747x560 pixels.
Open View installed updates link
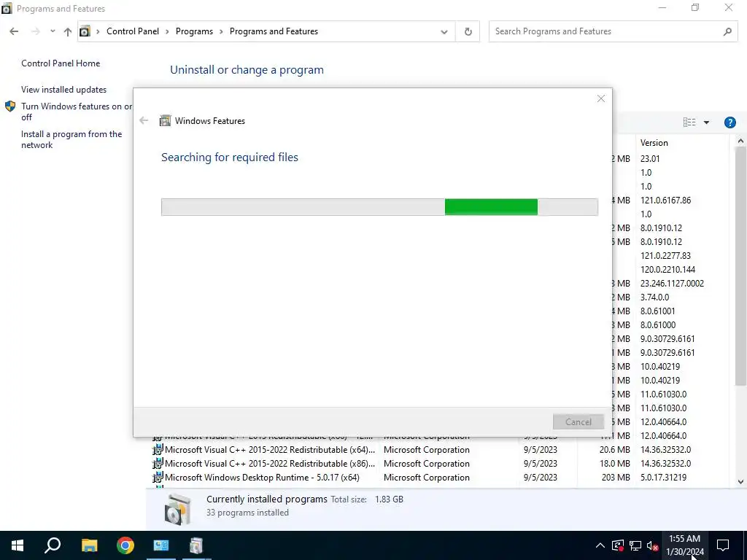64,90
